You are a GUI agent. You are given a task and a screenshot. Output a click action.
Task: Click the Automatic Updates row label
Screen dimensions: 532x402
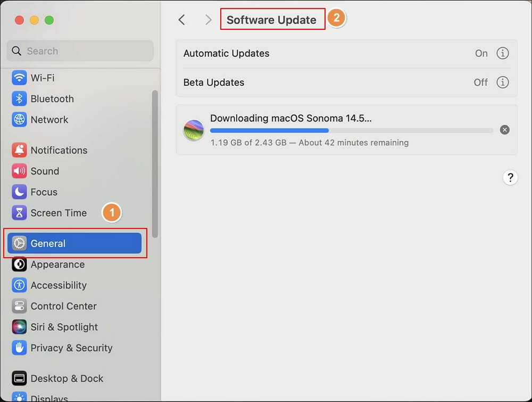pos(226,53)
